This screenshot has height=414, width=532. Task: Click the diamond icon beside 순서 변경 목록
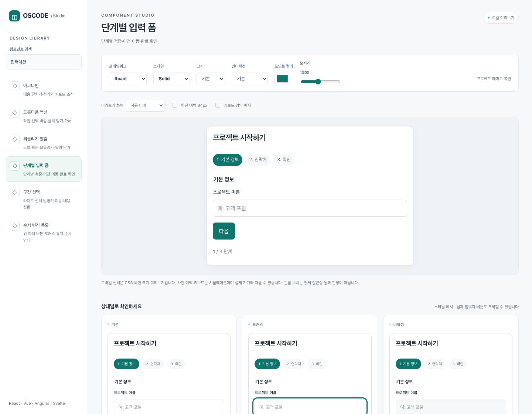point(15,225)
